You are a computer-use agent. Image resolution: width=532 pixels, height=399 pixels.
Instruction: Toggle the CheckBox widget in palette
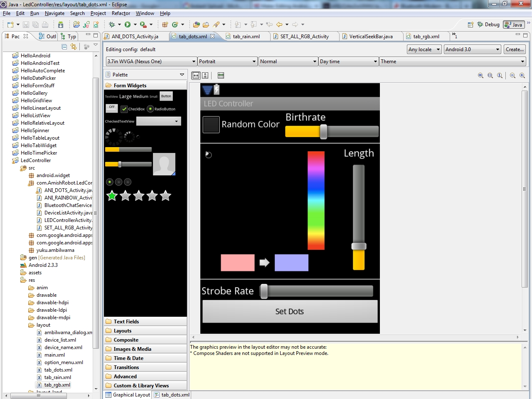click(133, 109)
